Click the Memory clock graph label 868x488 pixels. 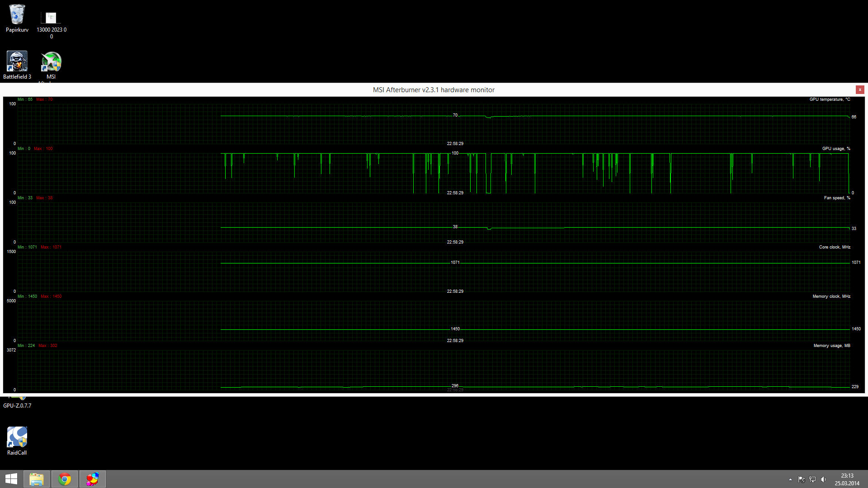pyautogui.click(x=831, y=296)
